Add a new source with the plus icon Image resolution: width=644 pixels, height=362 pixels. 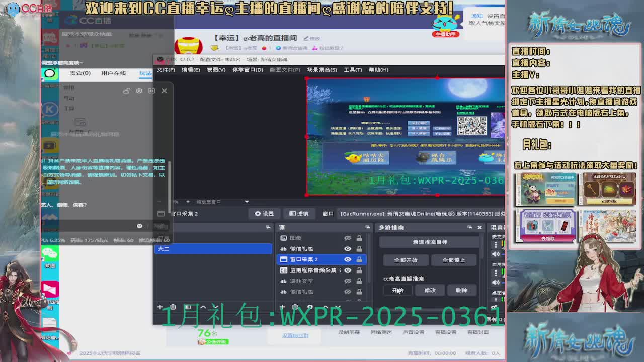[283, 307]
